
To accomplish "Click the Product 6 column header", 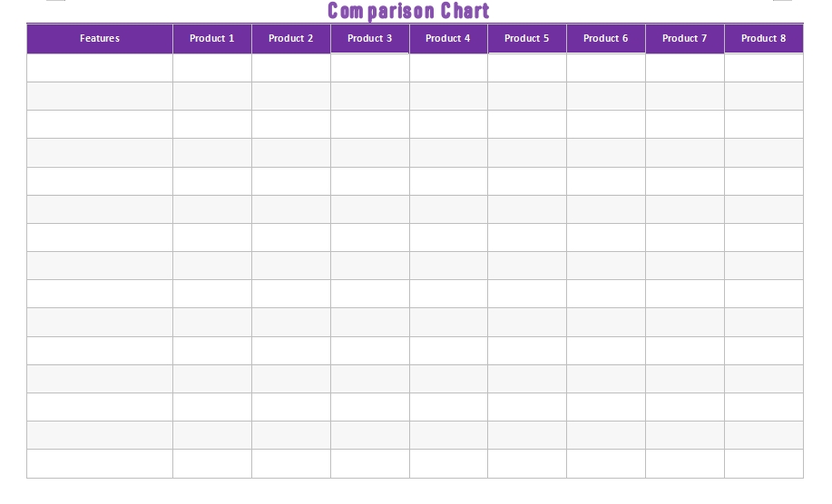I will click(x=606, y=39).
